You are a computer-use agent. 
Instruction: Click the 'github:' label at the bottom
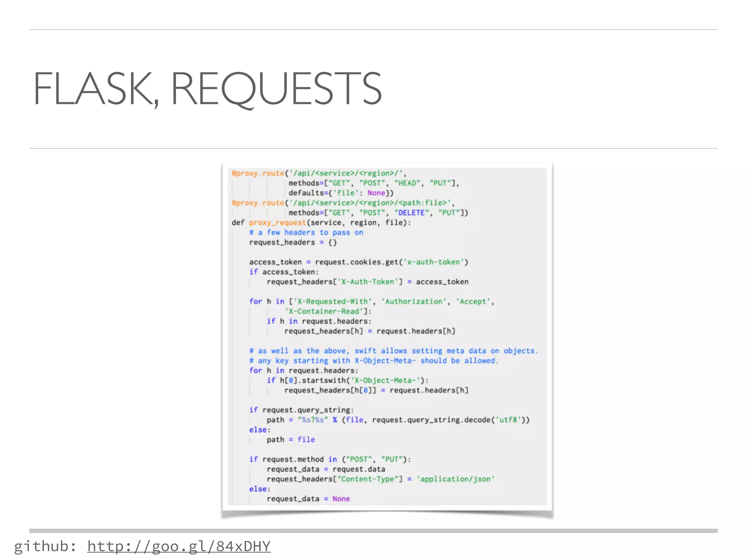45,547
